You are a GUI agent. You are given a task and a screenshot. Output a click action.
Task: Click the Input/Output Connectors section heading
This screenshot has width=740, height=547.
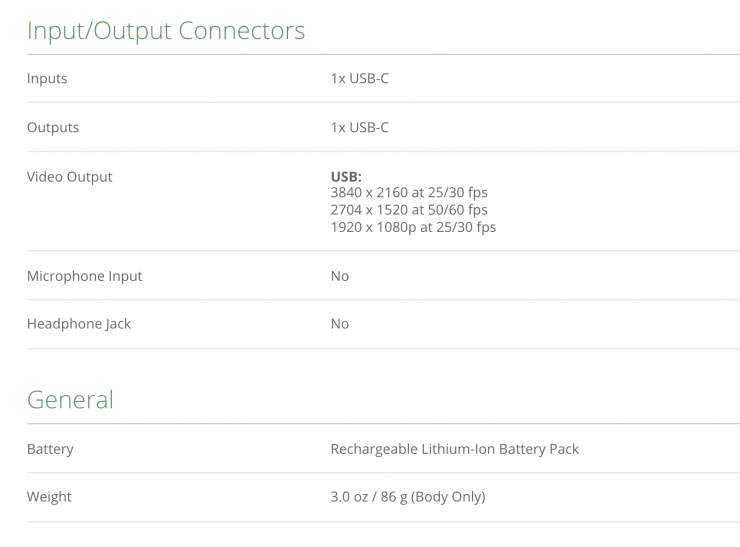click(x=166, y=30)
